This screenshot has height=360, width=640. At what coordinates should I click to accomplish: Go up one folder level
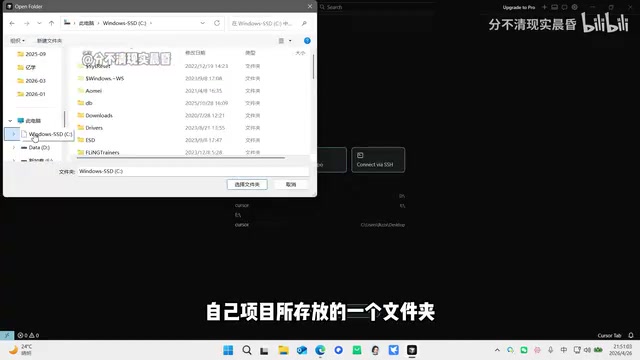(51, 23)
